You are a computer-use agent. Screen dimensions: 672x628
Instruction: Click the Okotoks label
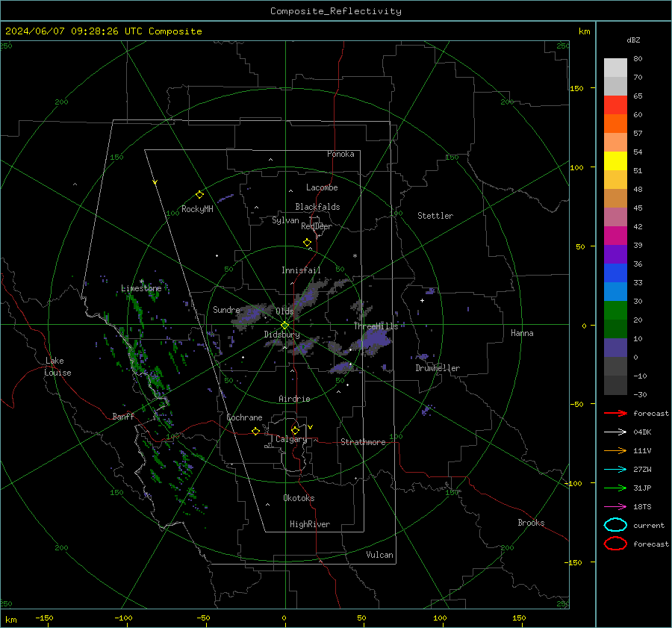point(299,498)
